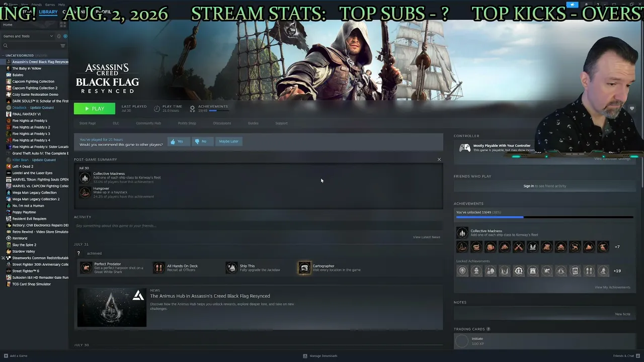Click the RimWorld game icon in sidebar
The width and height of the screenshot is (644, 362).
[x=9, y=238]
